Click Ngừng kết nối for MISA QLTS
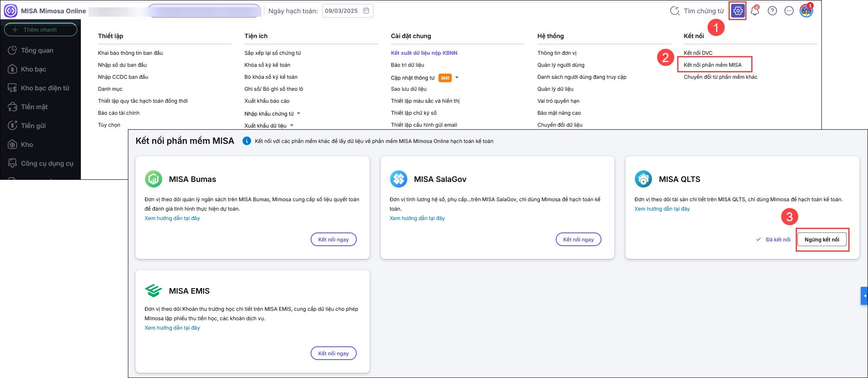 821,240
